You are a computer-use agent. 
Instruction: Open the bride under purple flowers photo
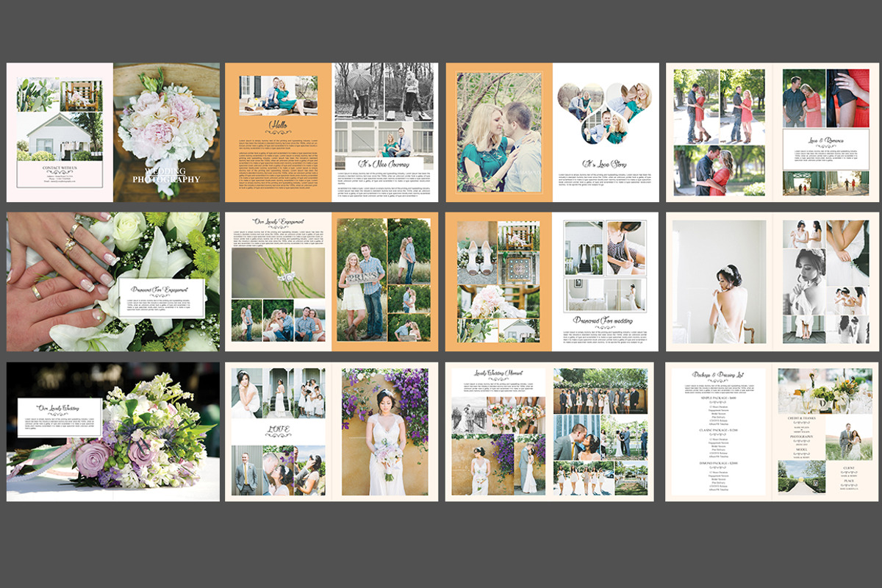[385, 432]
